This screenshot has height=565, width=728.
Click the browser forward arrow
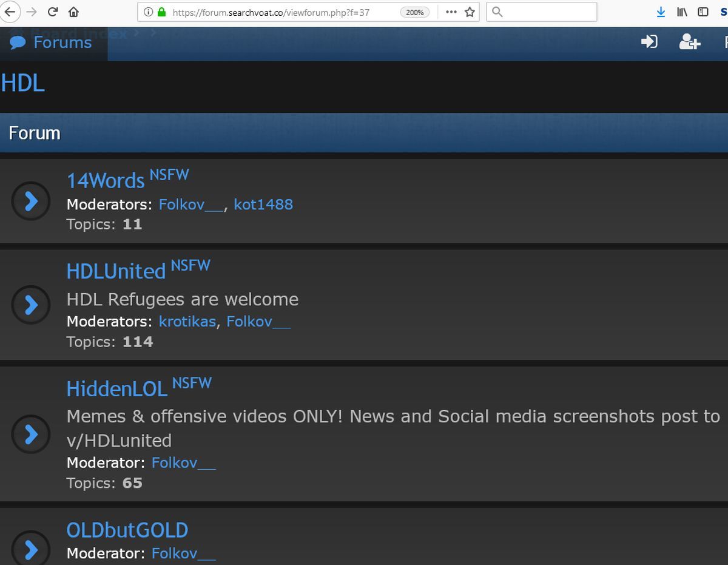tap(32, 12)
